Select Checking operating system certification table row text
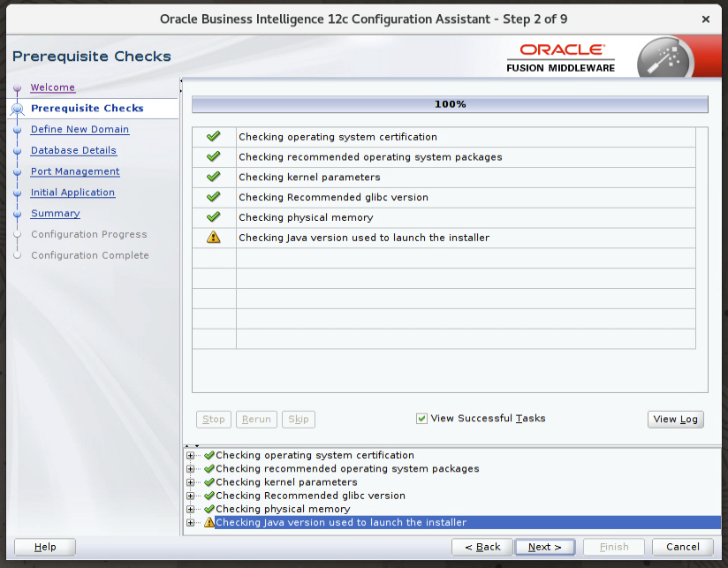 coord(338,137)
